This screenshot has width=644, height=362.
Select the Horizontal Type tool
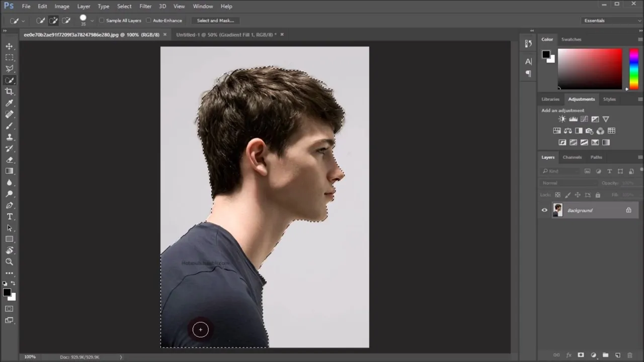pos(10,217)
